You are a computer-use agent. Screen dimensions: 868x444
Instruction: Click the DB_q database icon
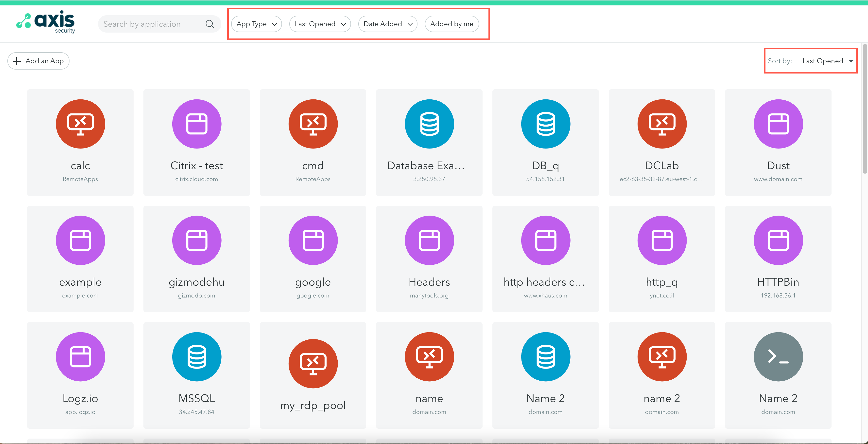(546, 124)
